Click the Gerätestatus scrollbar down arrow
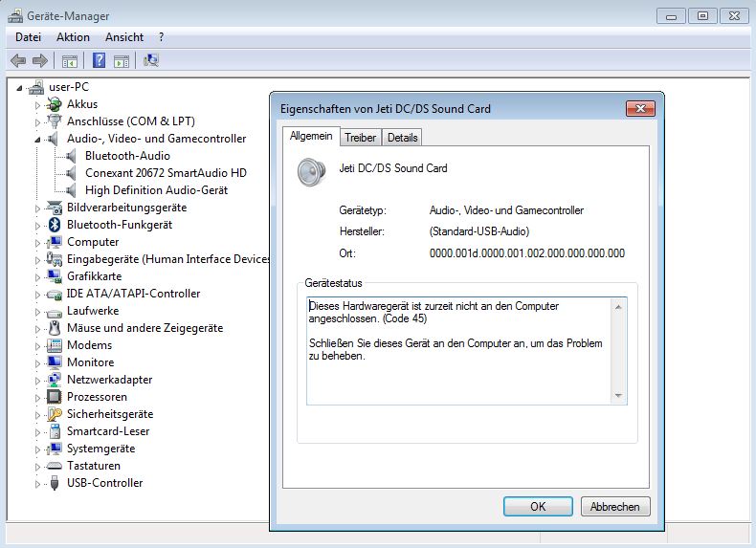The width and height of the screenshot is (756, 548). [618, 396]
